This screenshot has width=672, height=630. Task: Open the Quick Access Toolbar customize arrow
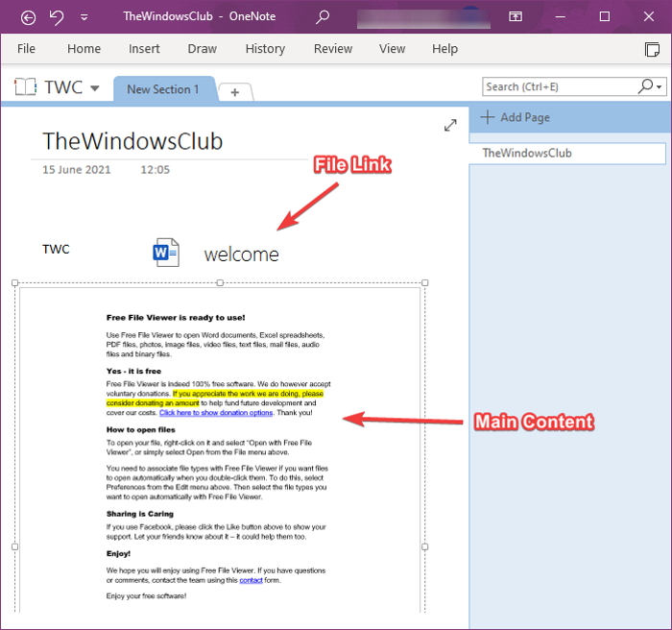[84, 17]
